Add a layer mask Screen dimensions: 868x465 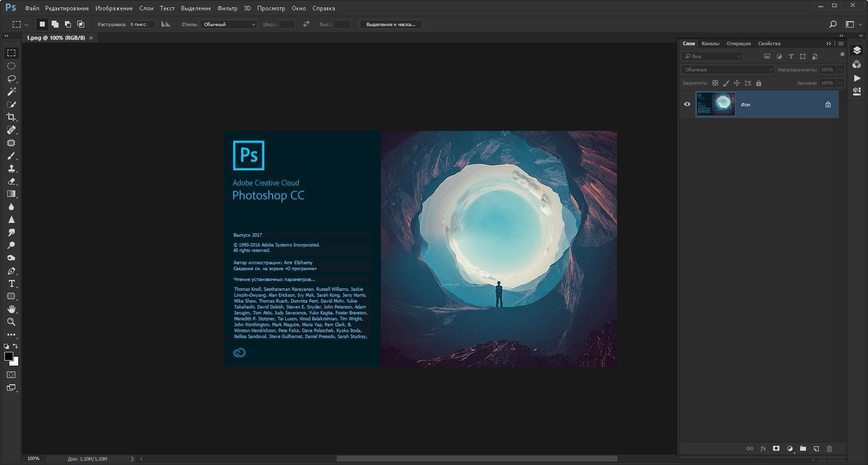(776, 448)
